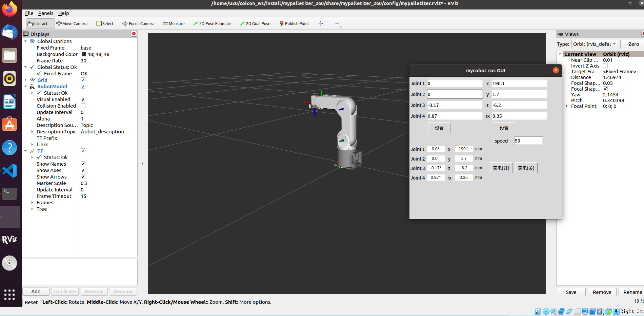644x316 pixels.
Task: Toggle the Invert Z Axis checkbox
Action: click(605, 66)
